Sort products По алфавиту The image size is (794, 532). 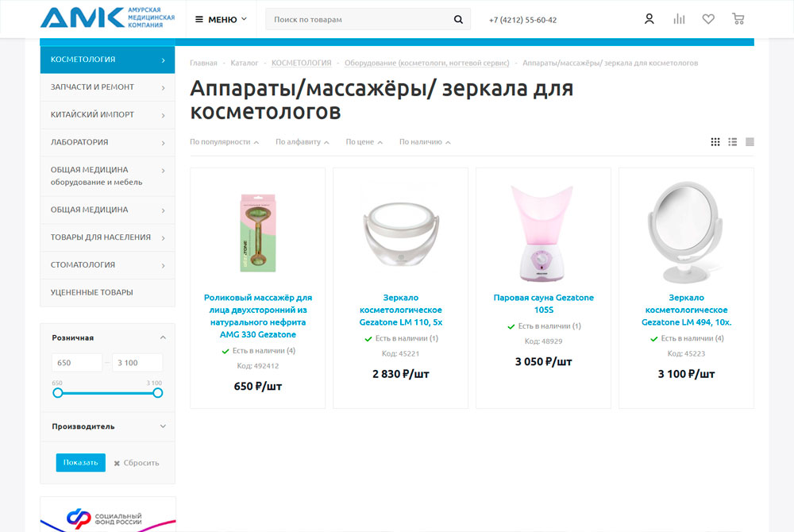coord(303,142)
